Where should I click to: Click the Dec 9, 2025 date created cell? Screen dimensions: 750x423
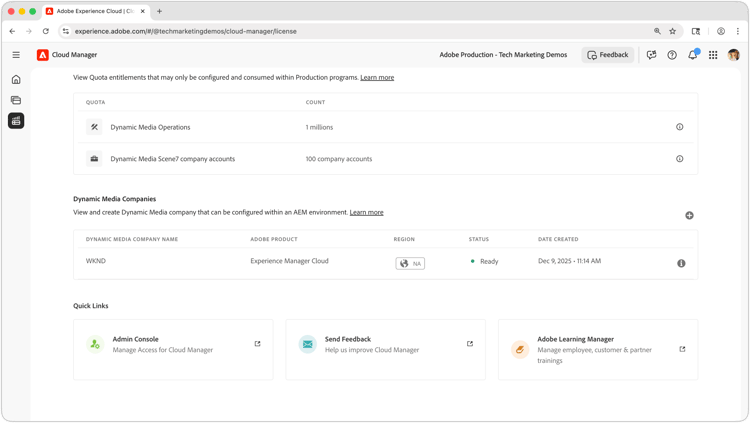tap(569, 261)
